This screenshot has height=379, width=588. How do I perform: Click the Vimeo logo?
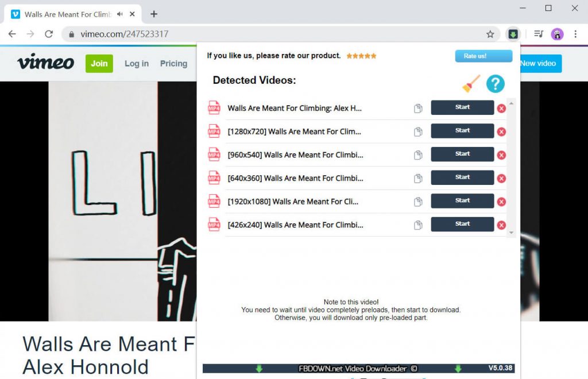[46, 62]
